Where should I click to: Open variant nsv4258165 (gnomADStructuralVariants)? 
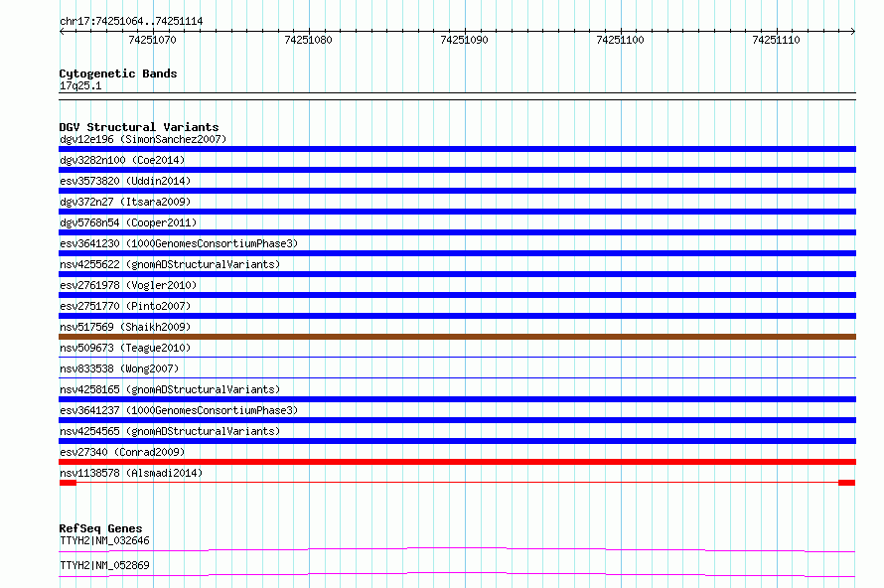click(x=170, y=389)
